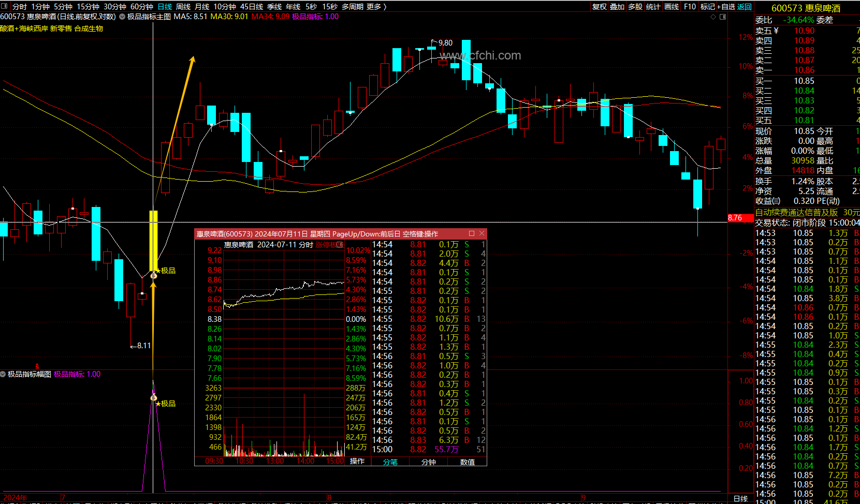Open the 统计 statistics tool
860x504 pixels.
(653, 7)
